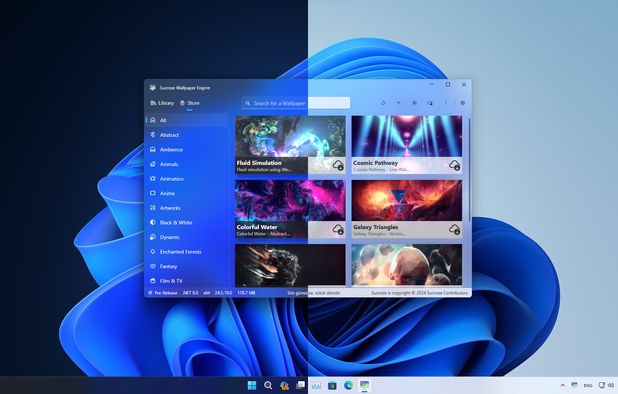Select the Animals category
The width and height of the screenshot is (618, 394).
coord(187,164)
